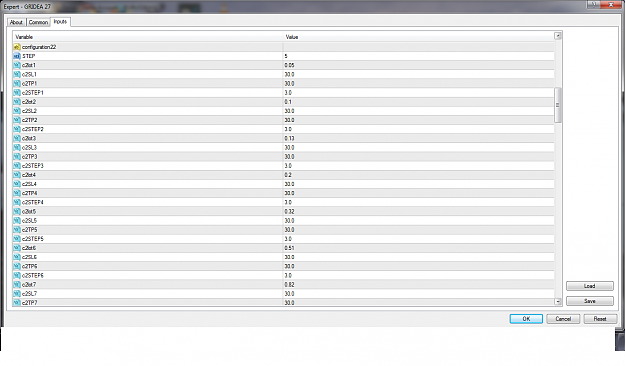Click the Cancel button
The height and width of the screenshot is (366, 625).
(x=563, y=319)
